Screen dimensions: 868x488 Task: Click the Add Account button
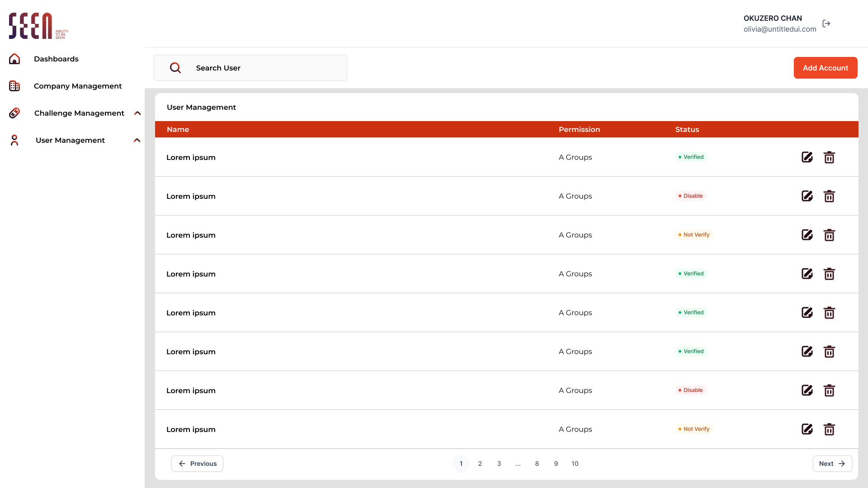tap(826, 68)
